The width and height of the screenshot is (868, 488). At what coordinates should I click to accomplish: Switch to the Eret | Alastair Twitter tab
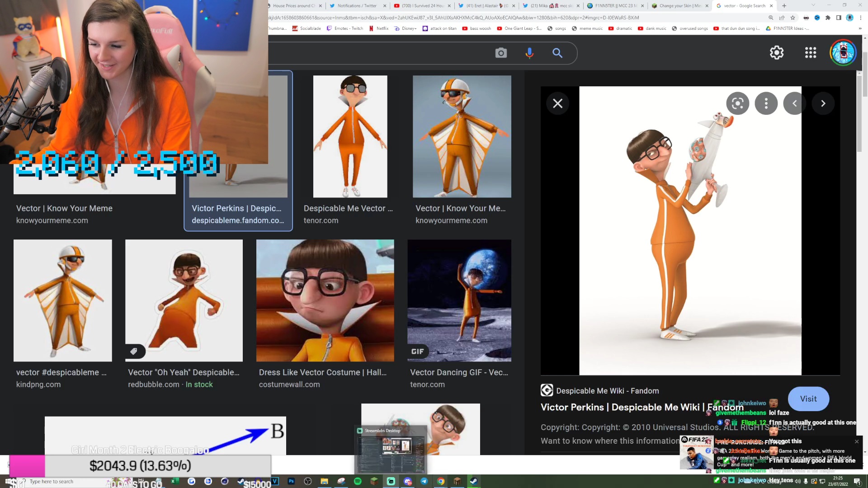tap(486, 6)
